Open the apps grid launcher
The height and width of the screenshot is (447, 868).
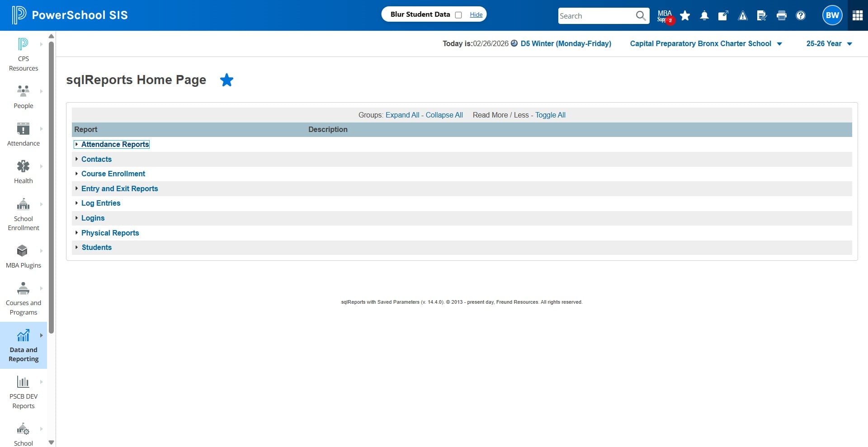click(x=858, y=15)
